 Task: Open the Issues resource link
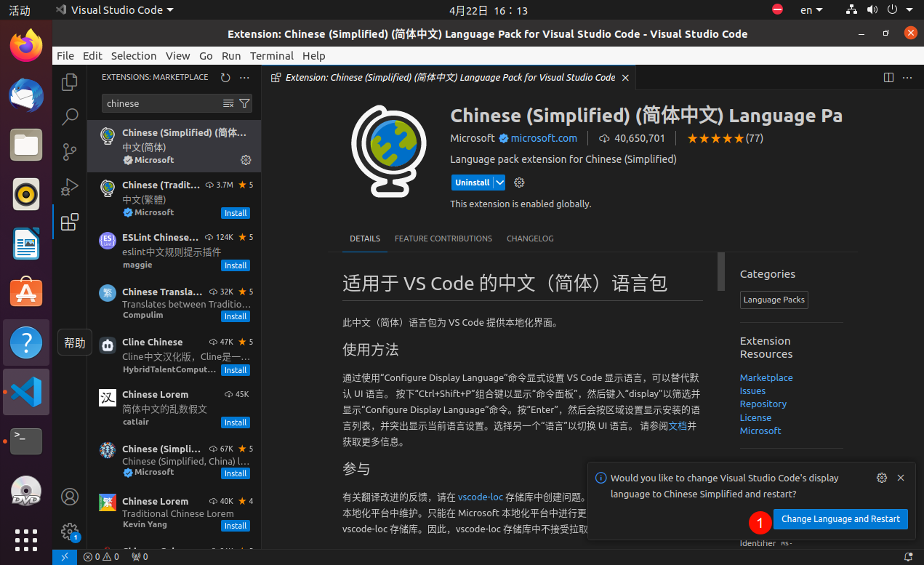coord(752,390)
